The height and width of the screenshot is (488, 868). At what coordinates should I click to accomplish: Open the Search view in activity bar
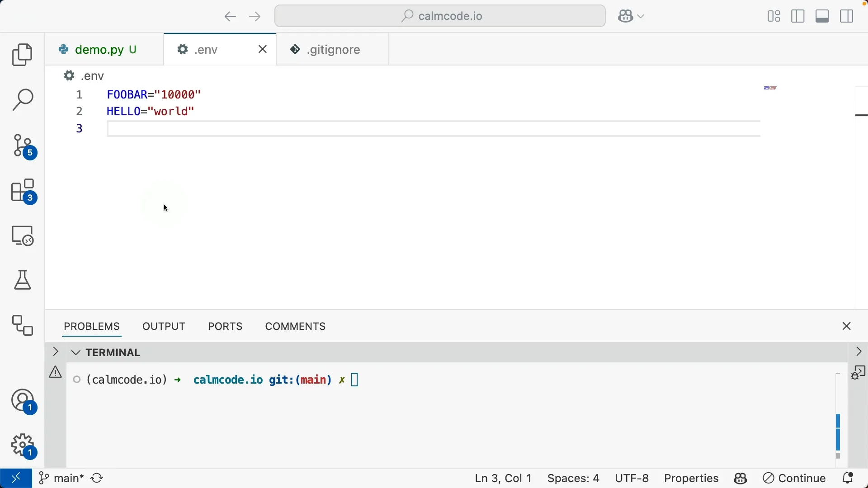point(23,100)
